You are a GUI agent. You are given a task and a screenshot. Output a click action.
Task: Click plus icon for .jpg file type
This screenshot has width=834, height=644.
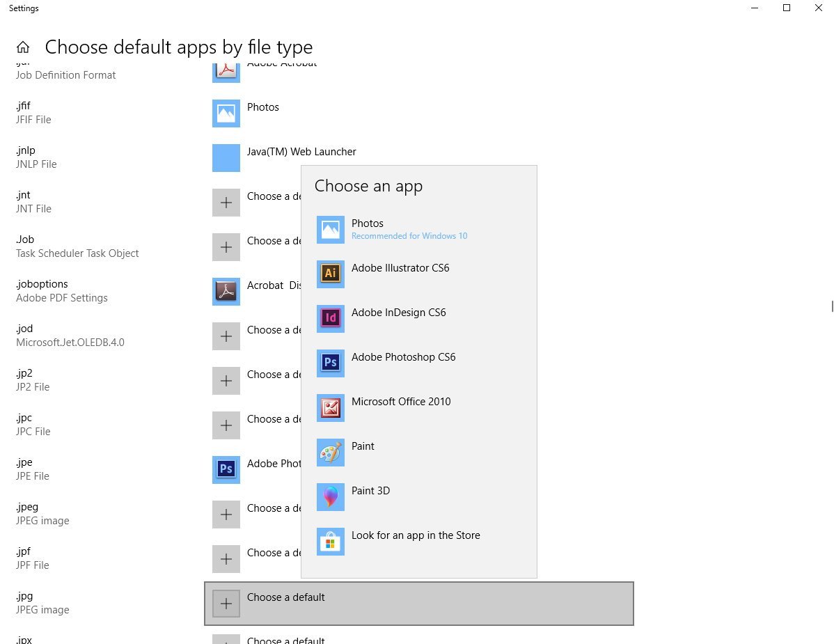pos(226,604)
